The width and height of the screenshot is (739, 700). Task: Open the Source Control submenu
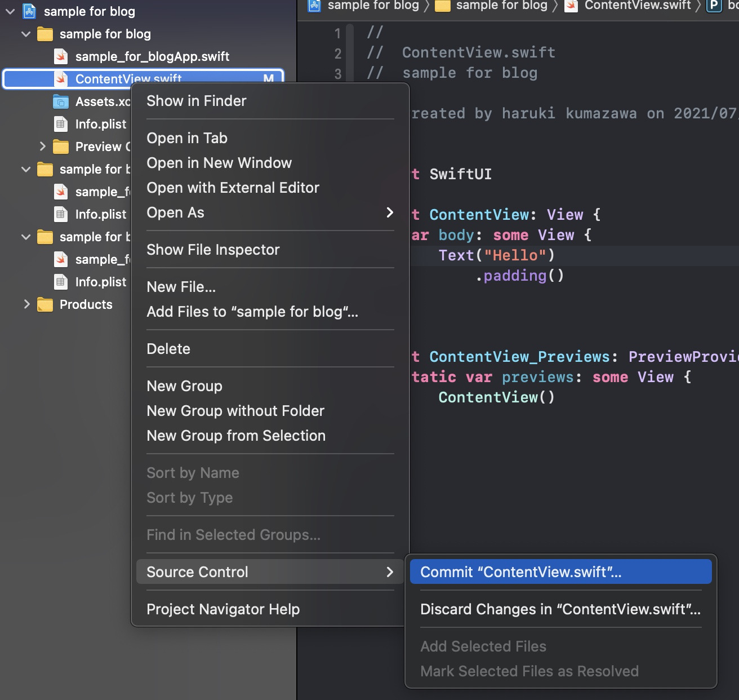click(x=197, y=571)
